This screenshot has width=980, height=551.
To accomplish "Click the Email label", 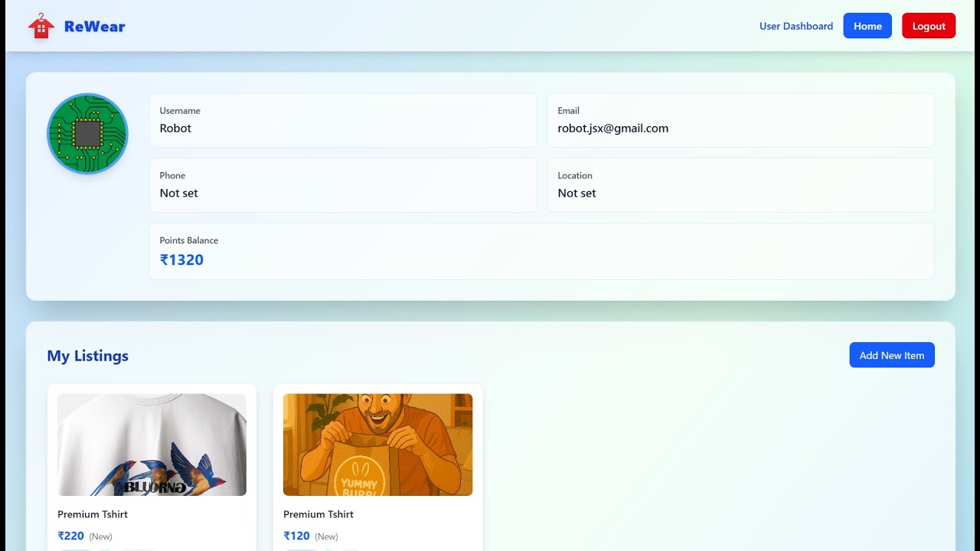I will click(568, 111).
